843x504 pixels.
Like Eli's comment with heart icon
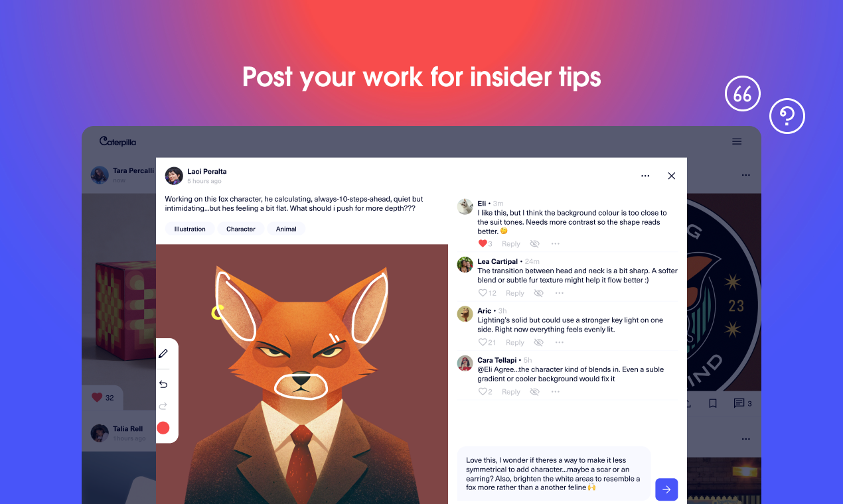point(483,243)
